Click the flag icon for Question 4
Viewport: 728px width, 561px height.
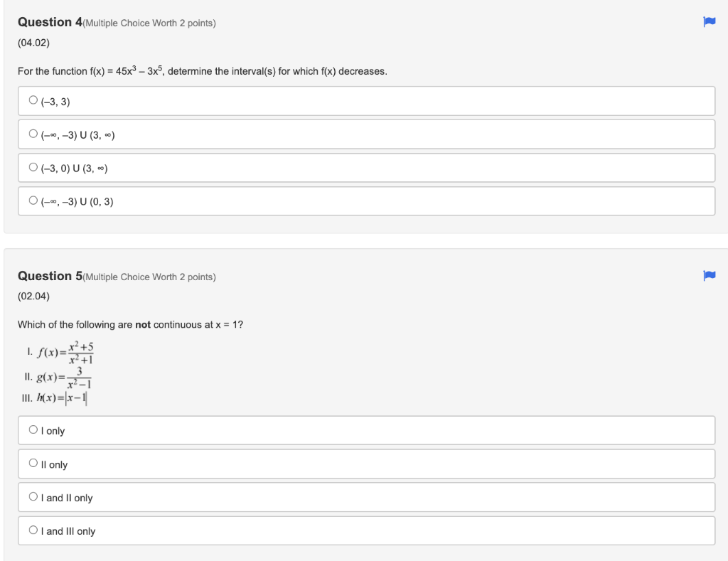tap(708, 23)
